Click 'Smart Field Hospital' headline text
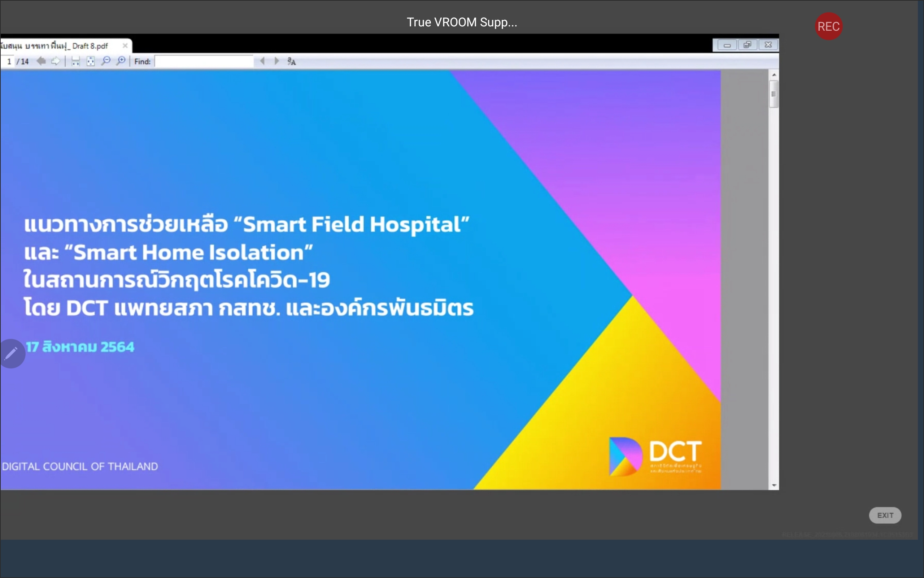 [x=351, y=224]
